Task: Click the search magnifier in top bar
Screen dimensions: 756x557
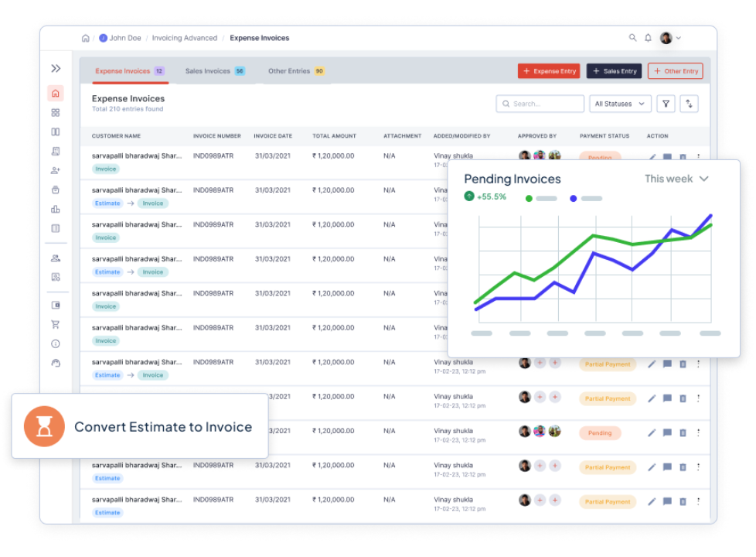Action: [632, 38]
